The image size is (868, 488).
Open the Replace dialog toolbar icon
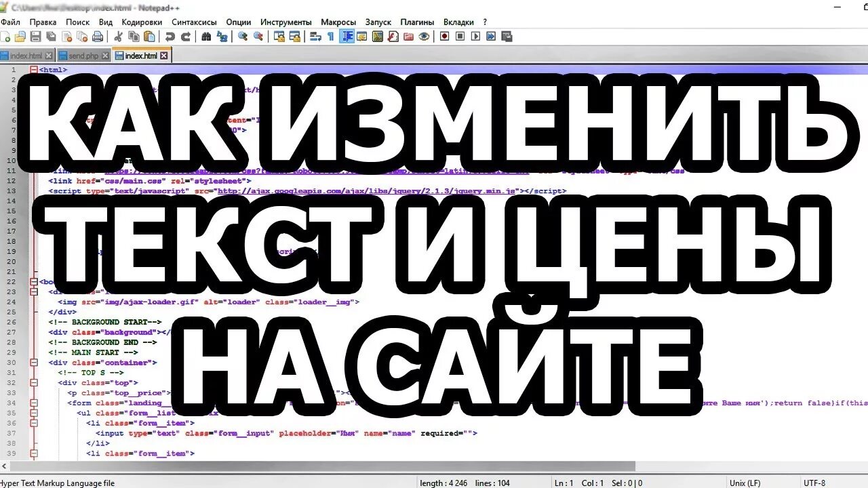tap(222, 37)
